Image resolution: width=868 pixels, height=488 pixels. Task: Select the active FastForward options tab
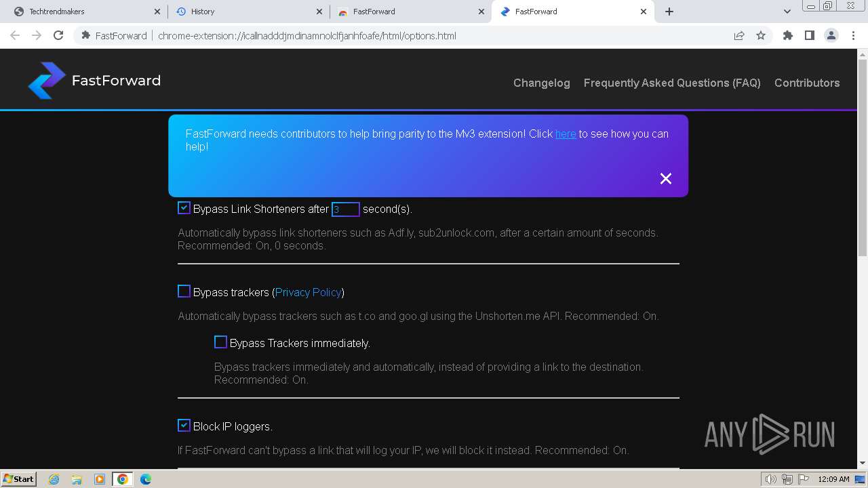point(573,12)
